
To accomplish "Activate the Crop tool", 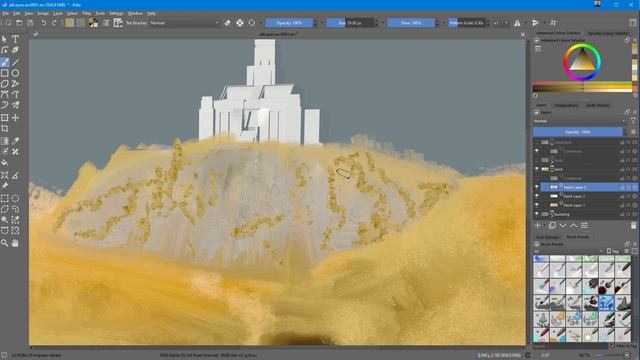I will [4, 128].
